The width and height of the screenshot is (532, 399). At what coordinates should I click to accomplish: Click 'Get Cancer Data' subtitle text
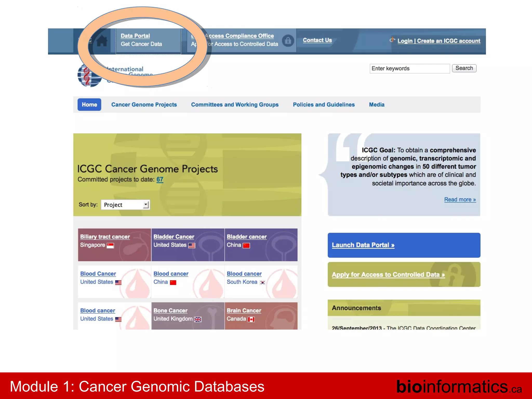click(141, 44)
